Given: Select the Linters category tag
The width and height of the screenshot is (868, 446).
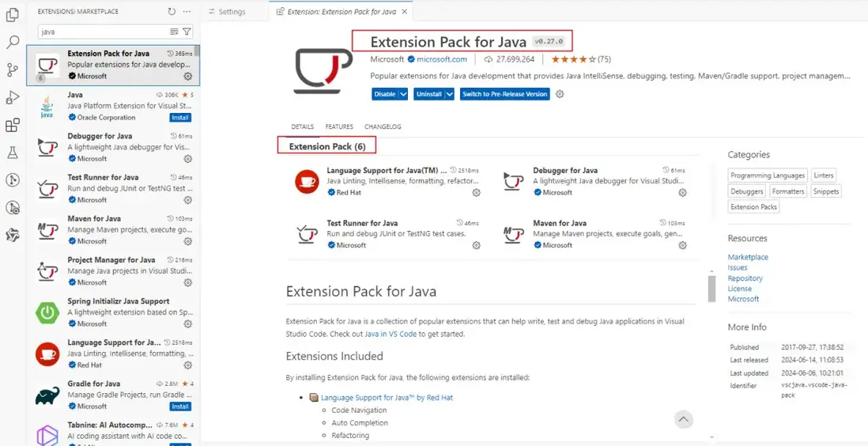Looking at the screenshot, I should [x=824, y=176].
